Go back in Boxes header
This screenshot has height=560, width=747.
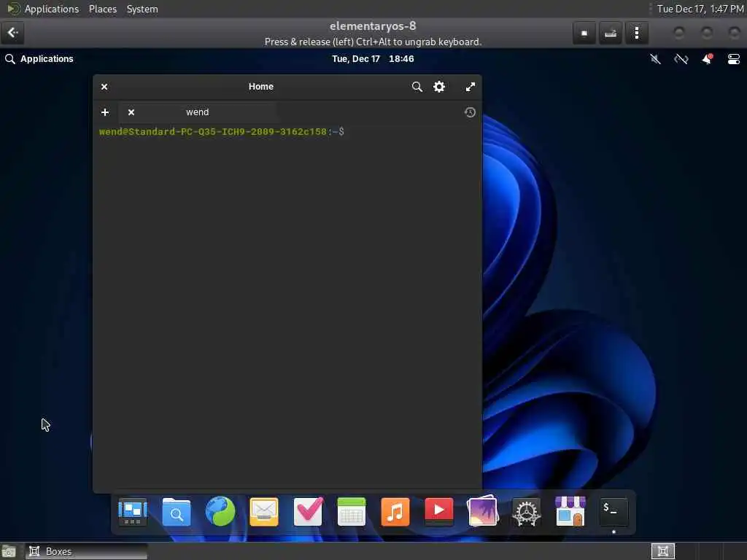[13, 33]
